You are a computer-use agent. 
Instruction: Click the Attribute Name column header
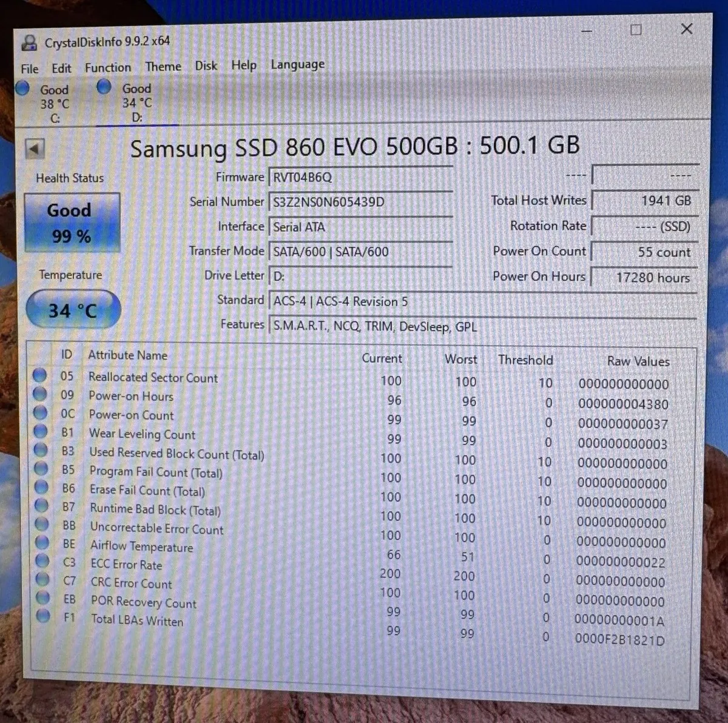click(x=127, y=355)
